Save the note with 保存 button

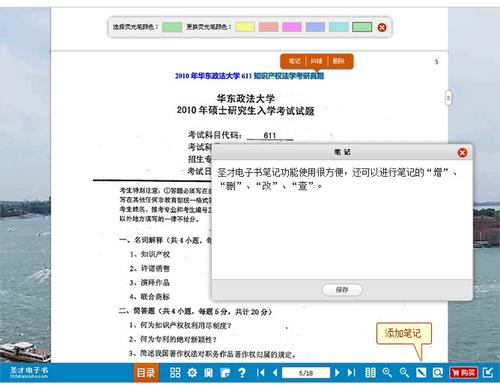[x=342, y=290]
